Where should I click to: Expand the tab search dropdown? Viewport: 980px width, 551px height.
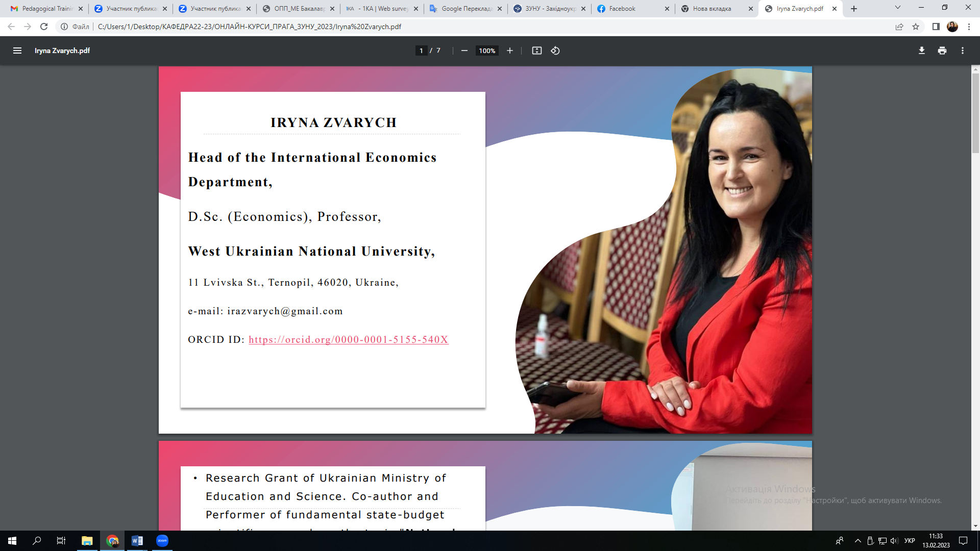898,8
